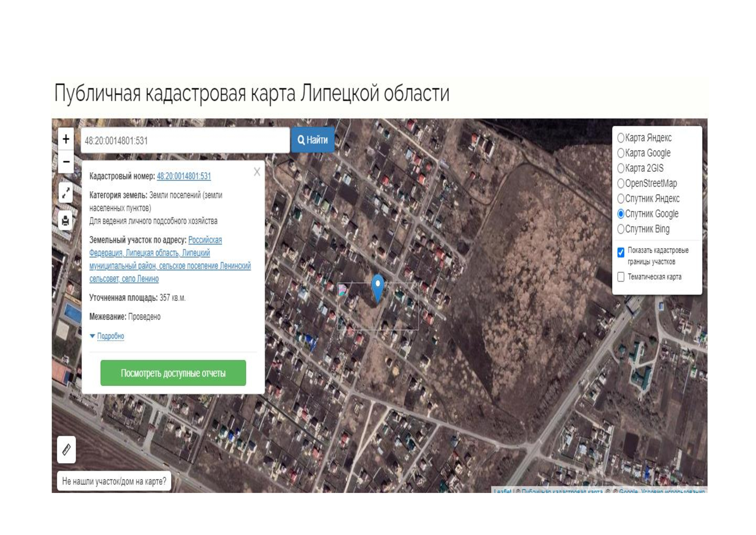Select Спутник Google satellite layer
756x535 pixels.
[621, 214]
